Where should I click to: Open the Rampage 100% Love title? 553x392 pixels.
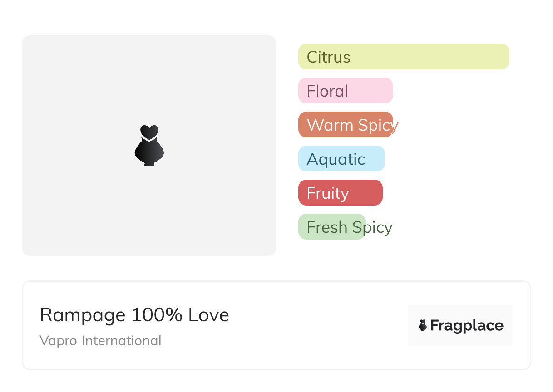click(x=134, y=315)
